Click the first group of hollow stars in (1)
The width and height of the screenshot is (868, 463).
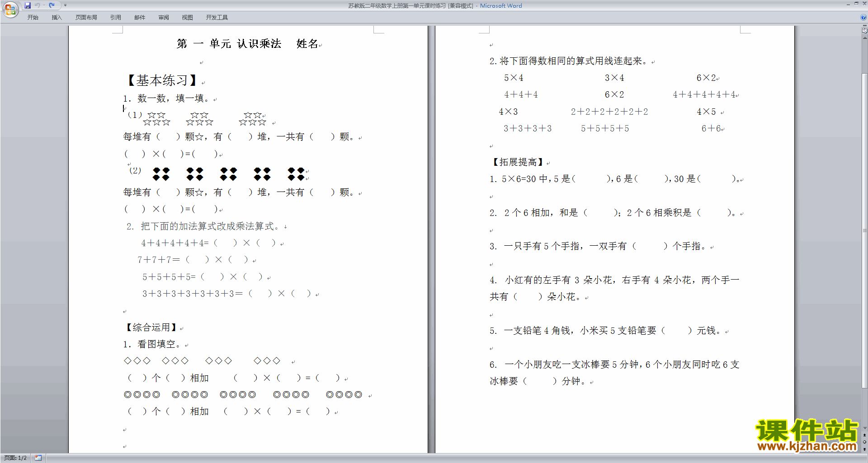point(156,119)
